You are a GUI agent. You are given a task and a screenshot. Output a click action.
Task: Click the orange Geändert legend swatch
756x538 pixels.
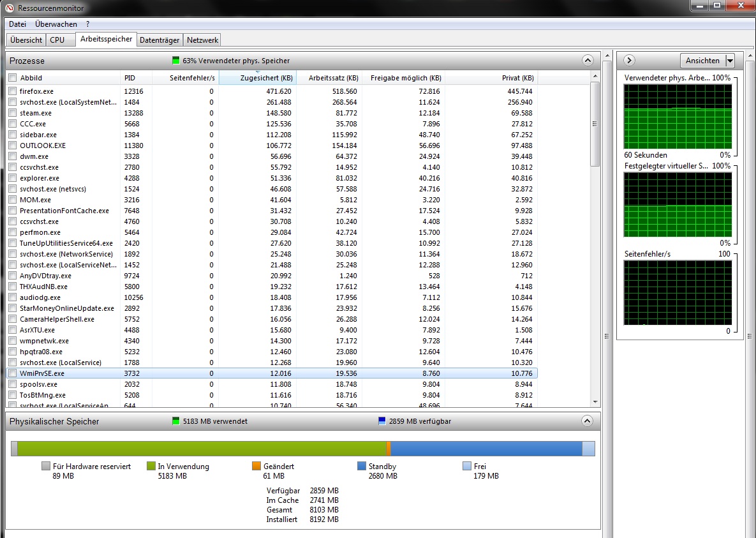(x=256, y=466)
